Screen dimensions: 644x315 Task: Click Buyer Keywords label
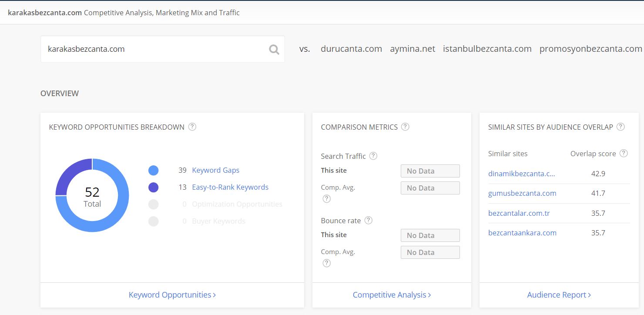point(219,221)
